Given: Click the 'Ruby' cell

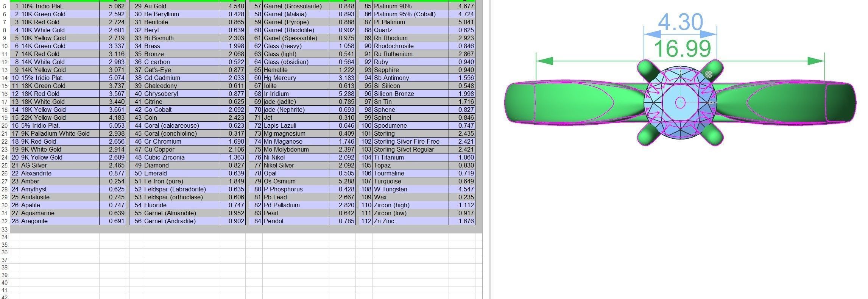Looking at the screenshot, I should (411, 62).
